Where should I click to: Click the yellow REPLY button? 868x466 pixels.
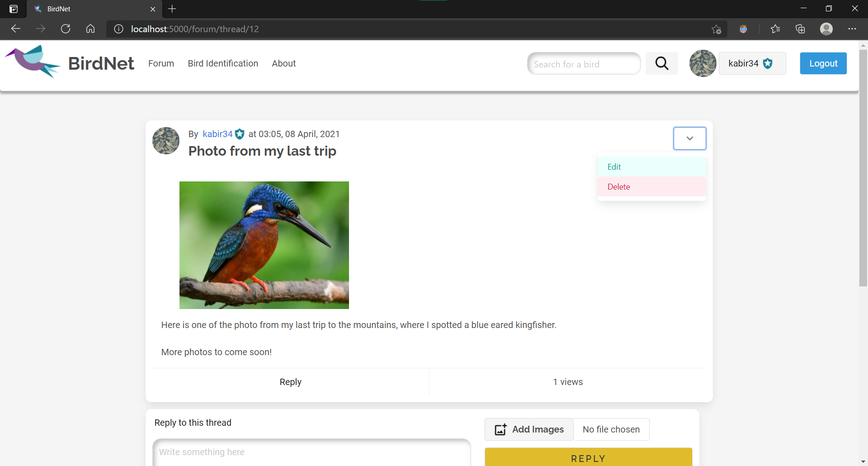[x=588, y=458]
